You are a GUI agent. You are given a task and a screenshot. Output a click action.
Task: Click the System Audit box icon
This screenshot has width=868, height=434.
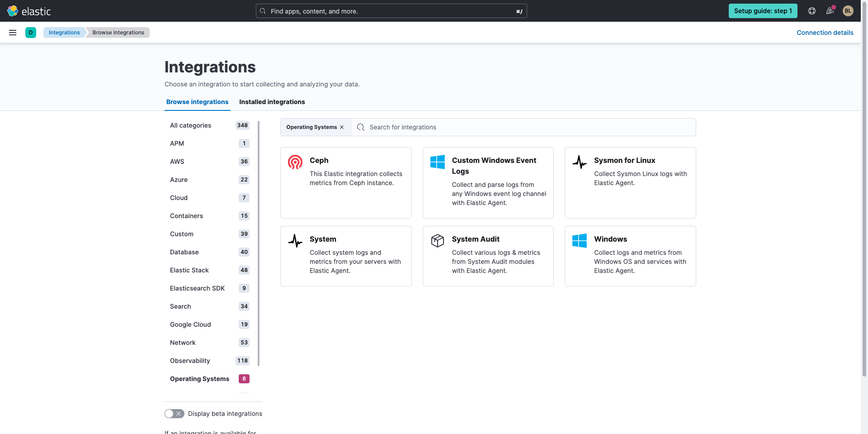point(438,241)
